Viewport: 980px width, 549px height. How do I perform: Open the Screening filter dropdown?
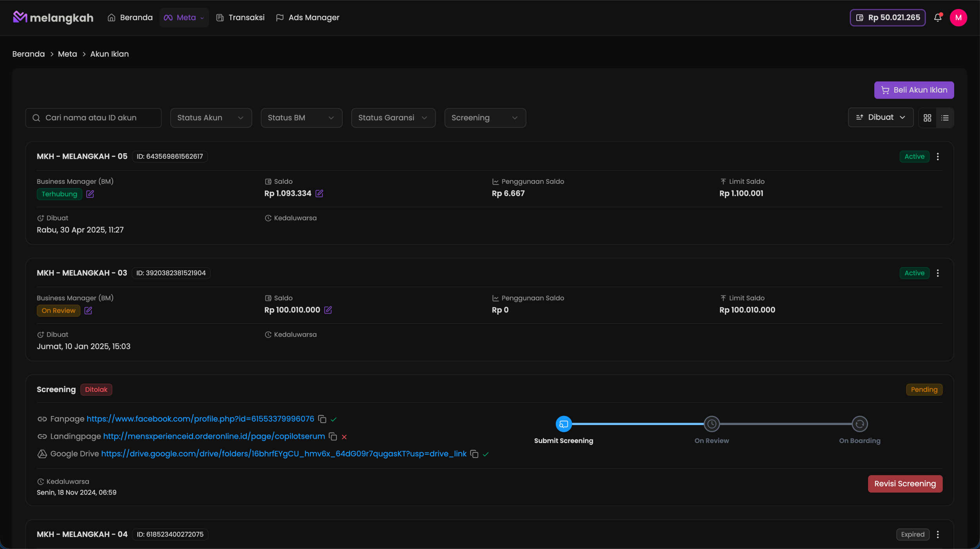(485, 118)
